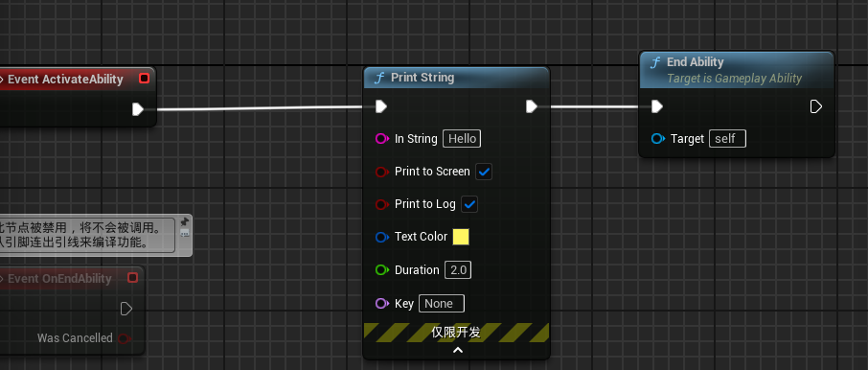Screen dimensions: 868x370
Task: Click the Duration green float pin
Action: point(382,269)
